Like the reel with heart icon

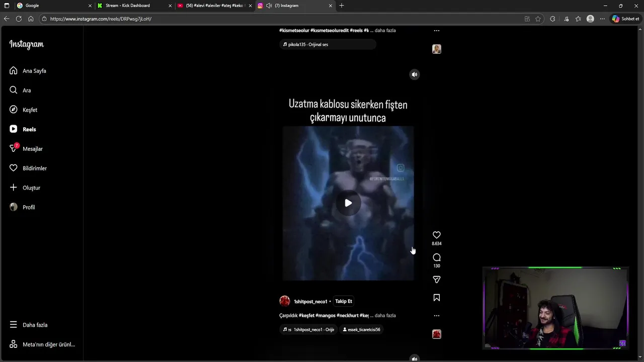(437, 235)
